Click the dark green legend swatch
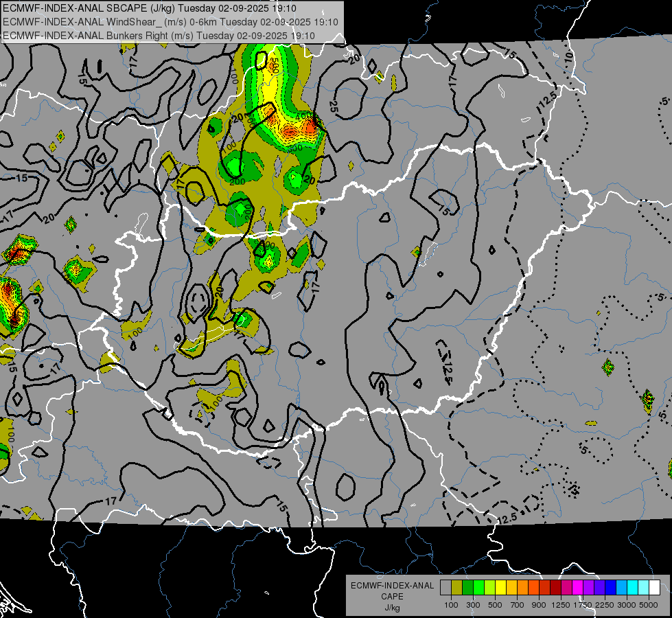This screenshot has width=672, height=618. tap(467, 587)
